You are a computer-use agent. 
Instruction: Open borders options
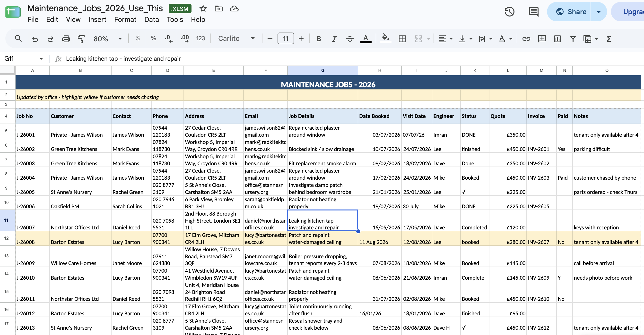(x=402, y=38)
